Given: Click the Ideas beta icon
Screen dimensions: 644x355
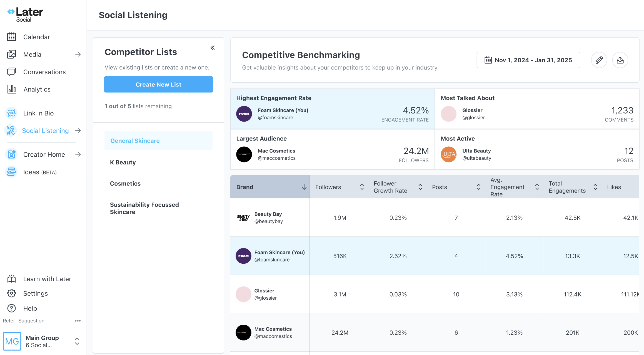Looking at the screenshot, I should [x=11, y=172].
